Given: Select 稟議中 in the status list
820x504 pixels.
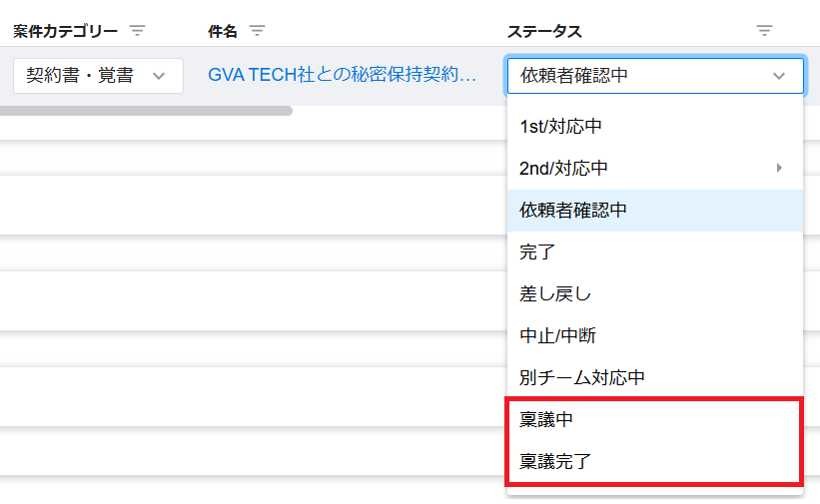Looking at the screenshot, I should 546,420.
